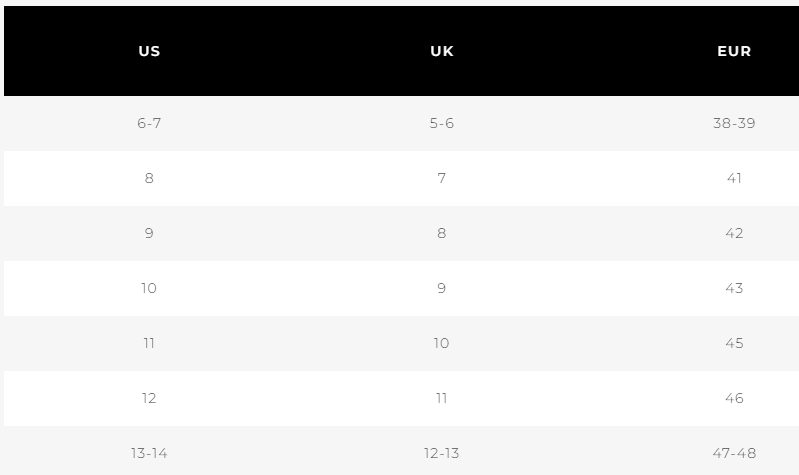Select the EUR size 43 cell

click(734, 288)
